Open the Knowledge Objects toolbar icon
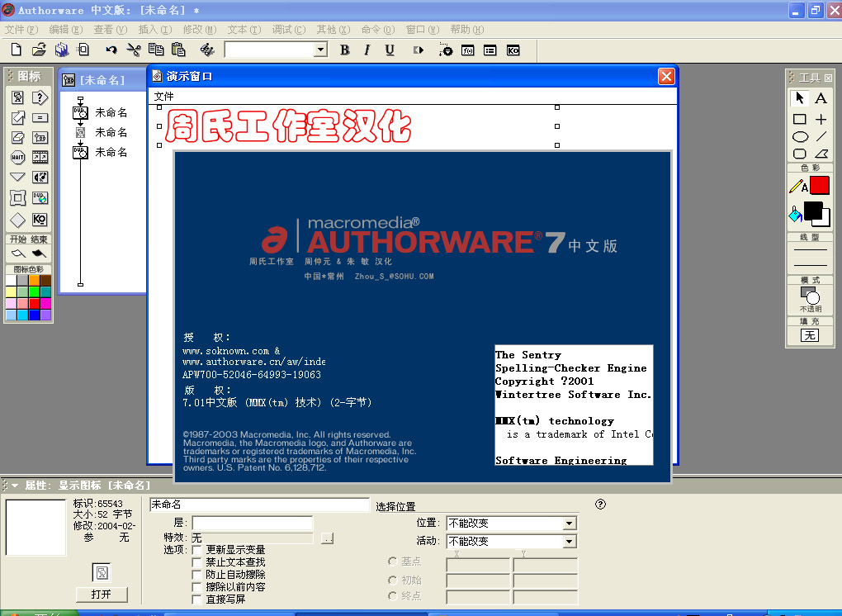 pos(513,50)
